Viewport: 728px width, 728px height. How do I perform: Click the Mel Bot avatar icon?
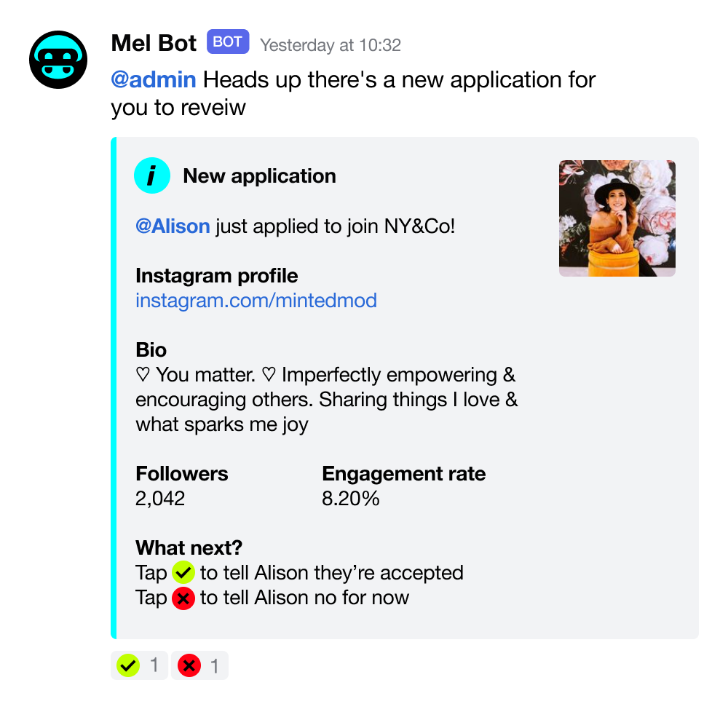pyautogui.click(x=58, y=60)
